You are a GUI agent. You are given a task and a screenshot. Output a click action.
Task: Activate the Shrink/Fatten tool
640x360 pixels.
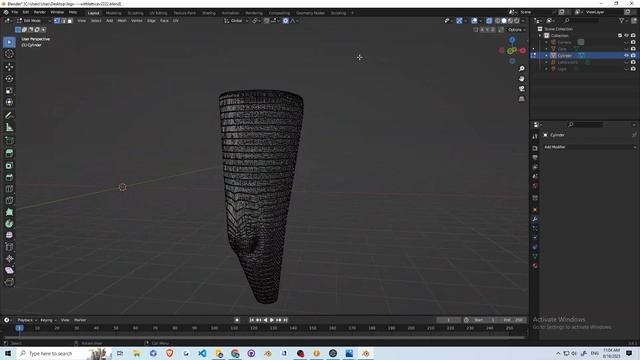pyautogui.click(x=9, y=258)
